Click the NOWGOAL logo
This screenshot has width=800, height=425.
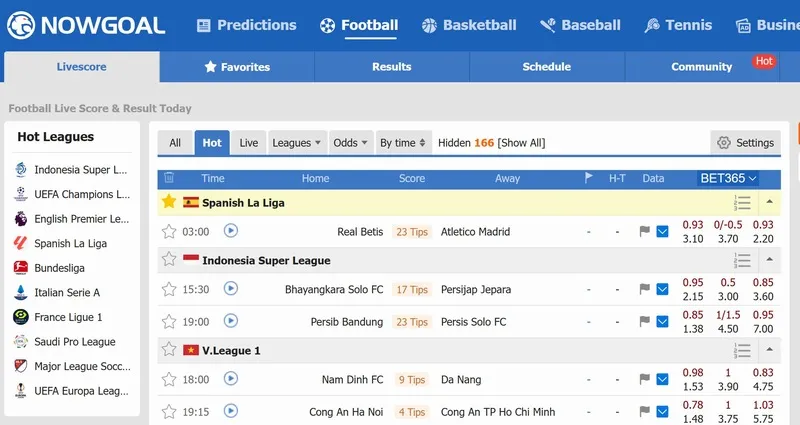(86, 25)
